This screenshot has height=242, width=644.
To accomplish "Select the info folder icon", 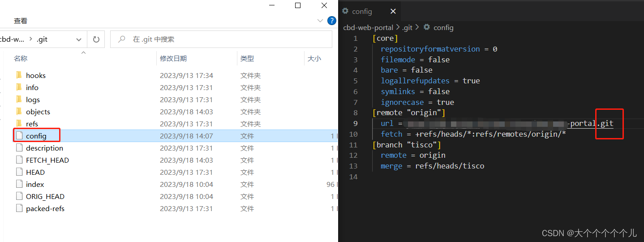I will point(18,87).
